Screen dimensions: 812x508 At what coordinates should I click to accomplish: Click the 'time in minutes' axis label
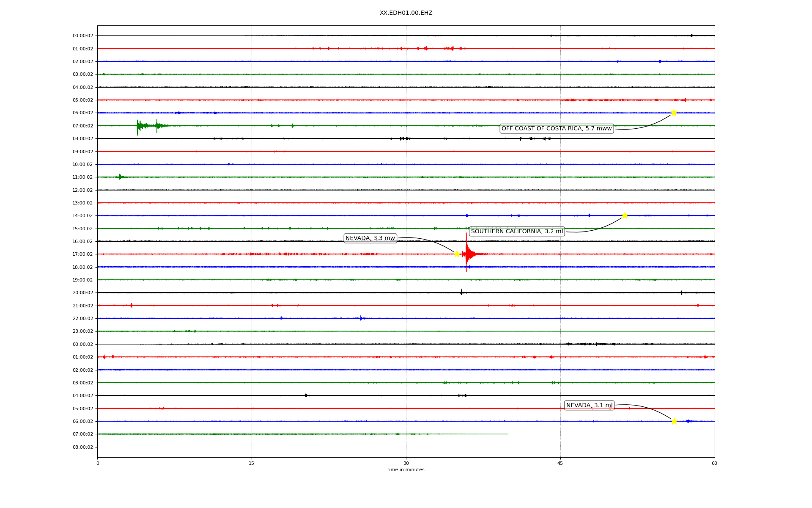click(x=406, y=470)
